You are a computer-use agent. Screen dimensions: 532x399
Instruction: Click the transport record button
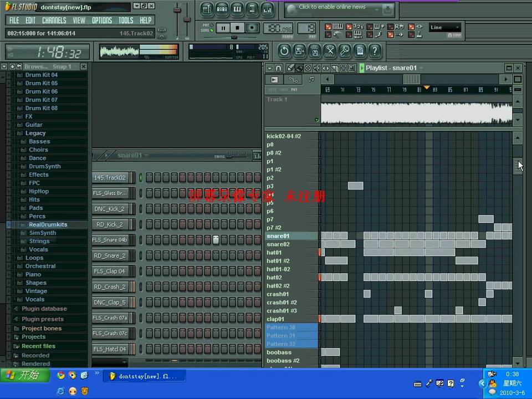[252, 28]
